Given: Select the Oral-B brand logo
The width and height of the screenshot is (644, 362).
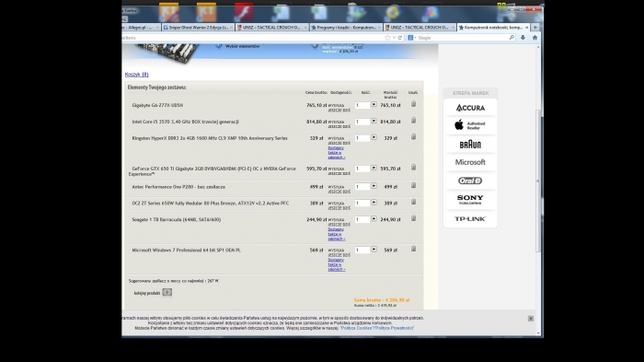Looking at the screenshot, I should [x=470, y=181].
